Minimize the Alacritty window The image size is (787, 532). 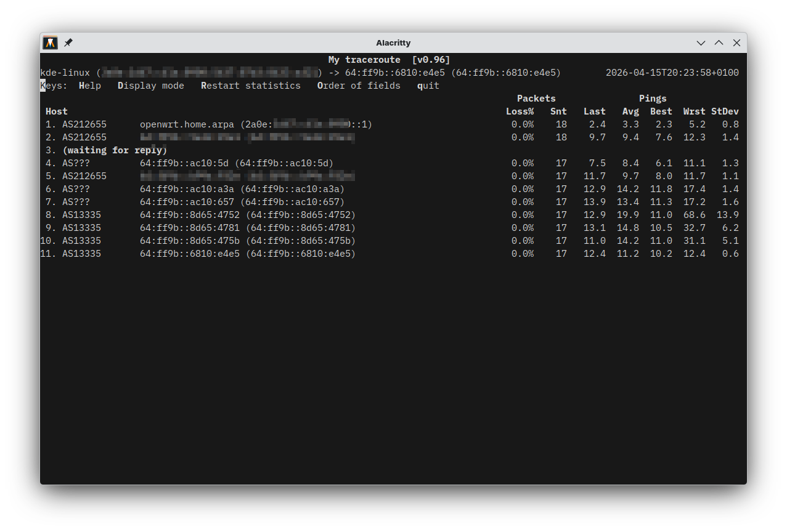pos(701,43)
